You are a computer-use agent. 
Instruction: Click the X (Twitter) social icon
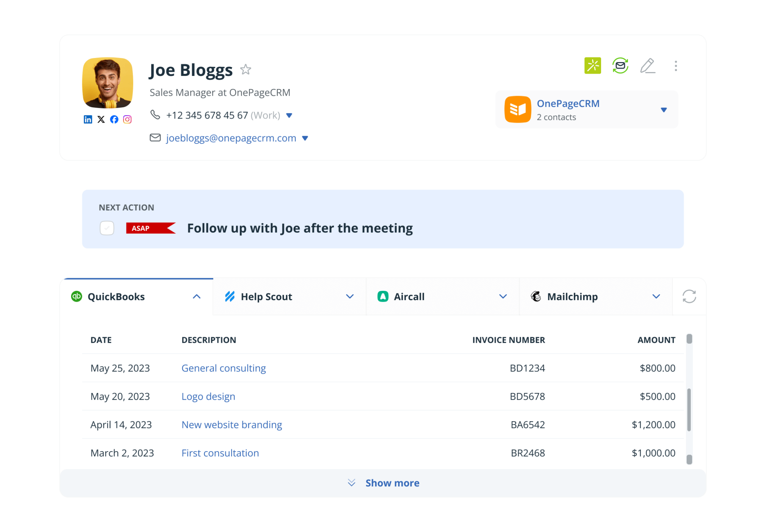(101, 119)
